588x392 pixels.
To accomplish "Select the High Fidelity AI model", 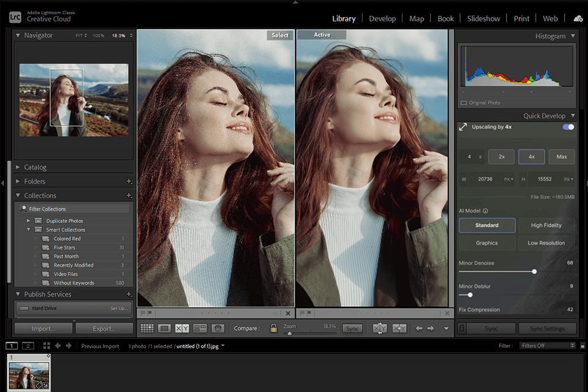I will 546,225.
